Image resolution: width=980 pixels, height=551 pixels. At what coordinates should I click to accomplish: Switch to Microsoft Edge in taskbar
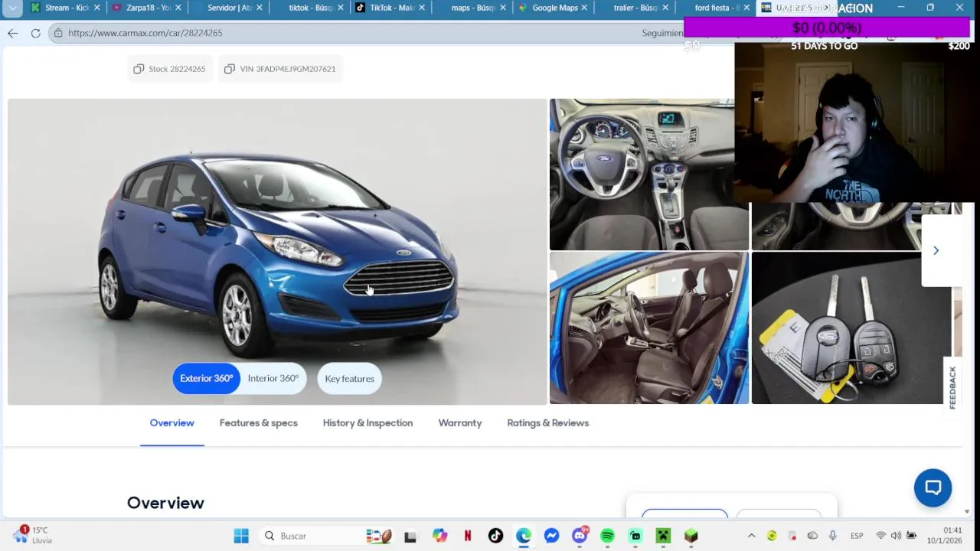pos(524,536)
